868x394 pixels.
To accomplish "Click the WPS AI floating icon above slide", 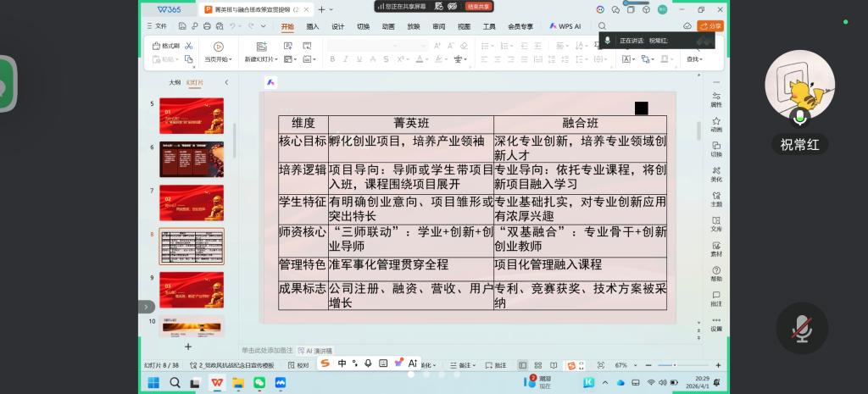I will click(x=270, y=82).
